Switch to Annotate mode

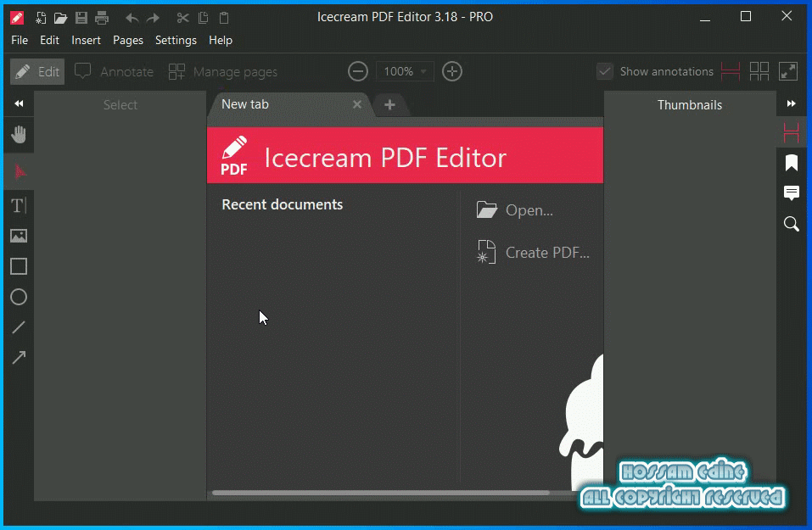(114, 71)
